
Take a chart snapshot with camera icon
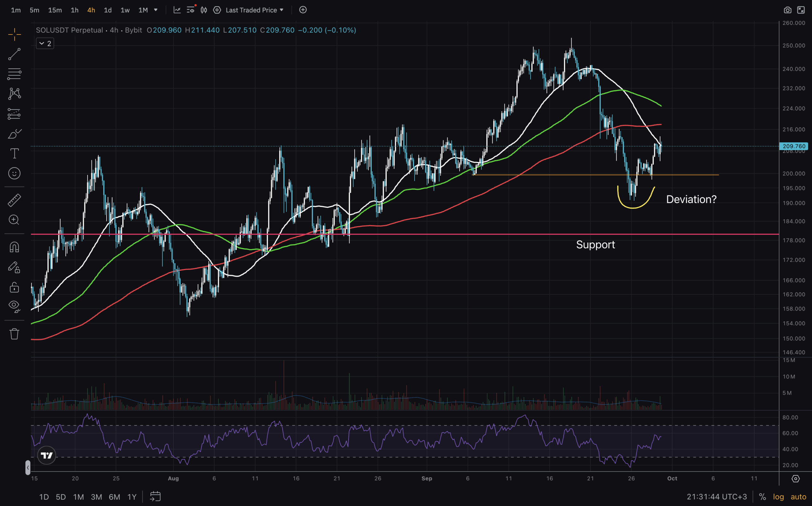coord(787,10)
